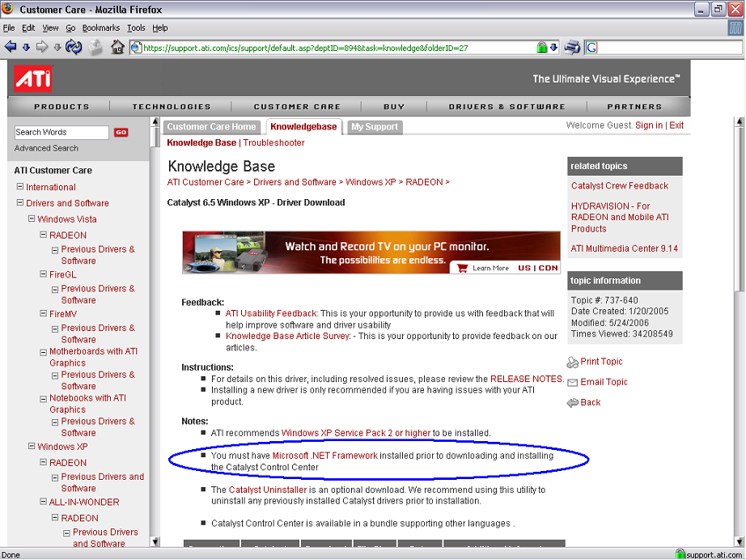This screenshot has height=560, width=746.
Task: Click the address bar URL field
Action: click(333, 48)
